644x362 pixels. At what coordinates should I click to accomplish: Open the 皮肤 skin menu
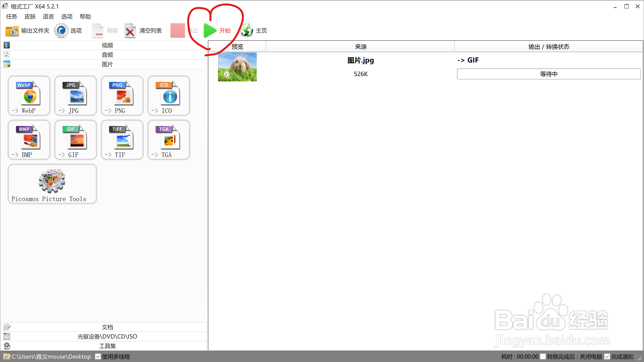(30, 16)
